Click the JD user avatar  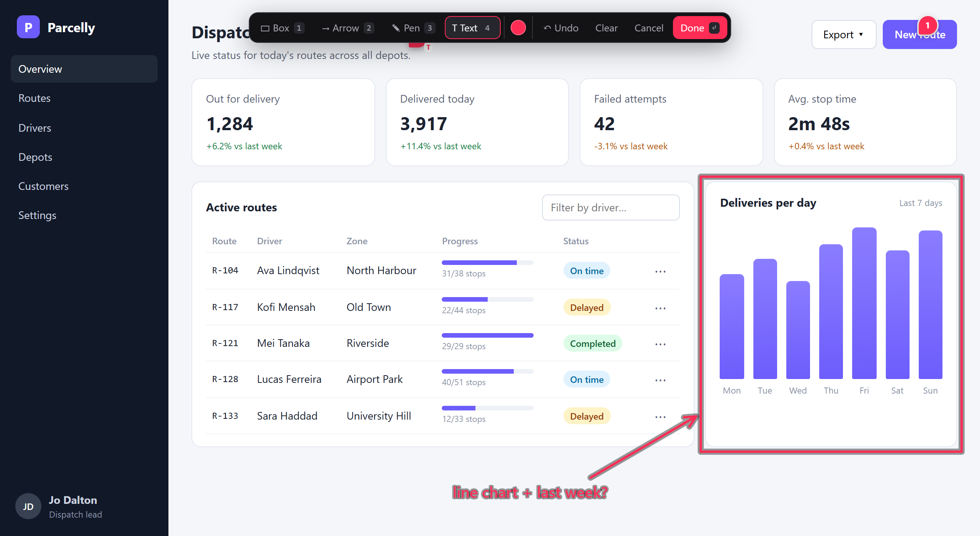pos(28,506)
